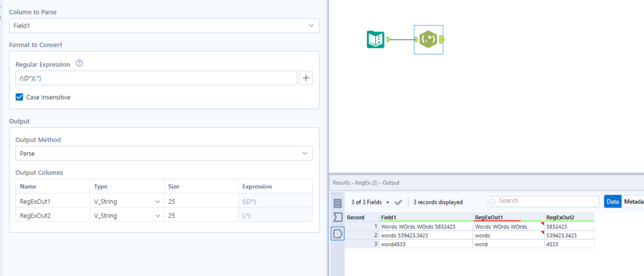Switch to the Metadata tab
Viewport: 644px width, 276px height.
(633, 202)
